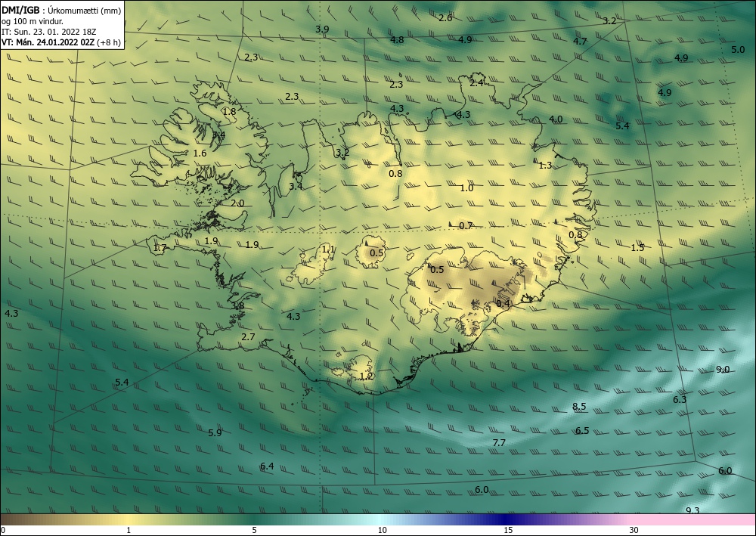The height and width of the screenshot is (536, 756).
Task: Click the 1.0 value in the northern interior
Action: [x=466, y=188]
